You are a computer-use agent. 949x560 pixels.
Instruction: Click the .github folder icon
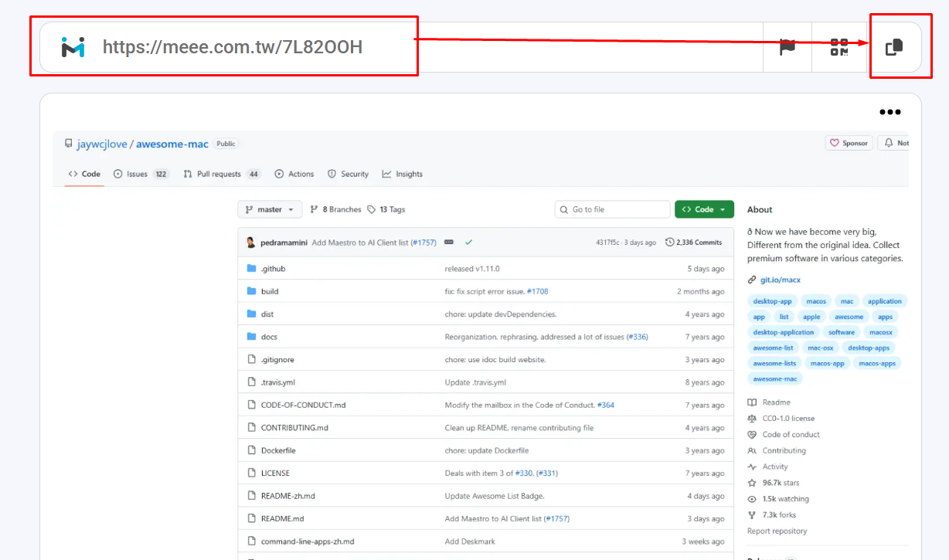251,269
